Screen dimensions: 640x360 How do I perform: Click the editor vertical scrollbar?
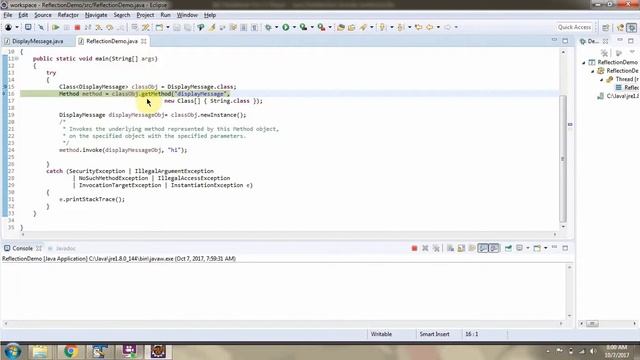pyautogui.click(x=563, y=158)
